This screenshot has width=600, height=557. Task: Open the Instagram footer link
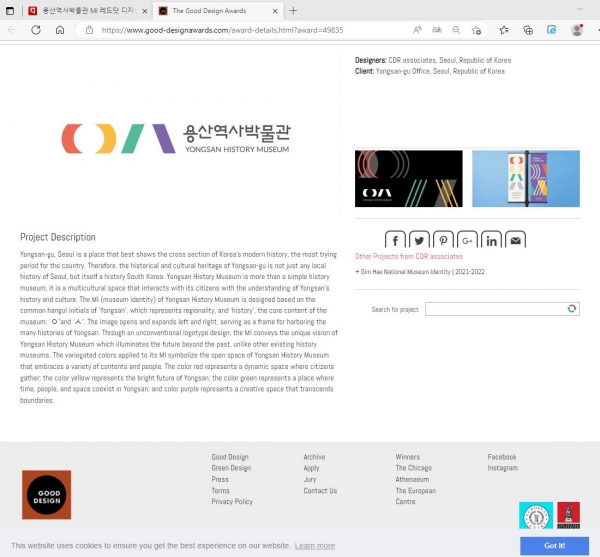coord(502,468)
